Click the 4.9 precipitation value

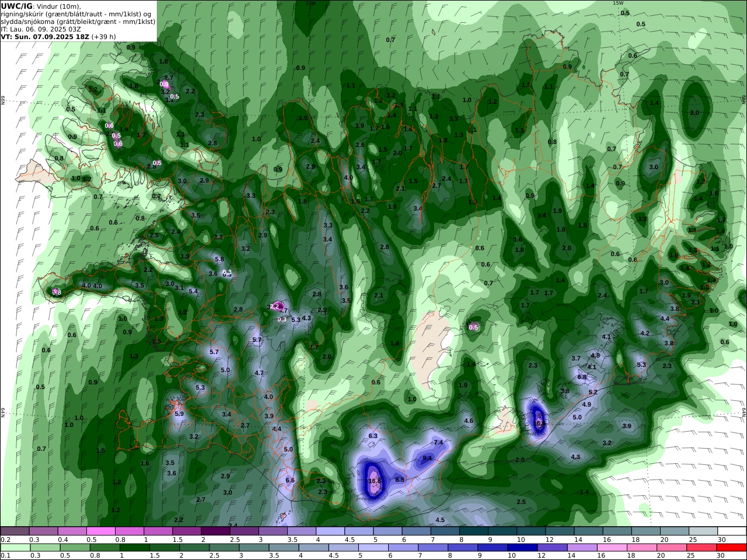pyautogui.click(x=587, y=404)
